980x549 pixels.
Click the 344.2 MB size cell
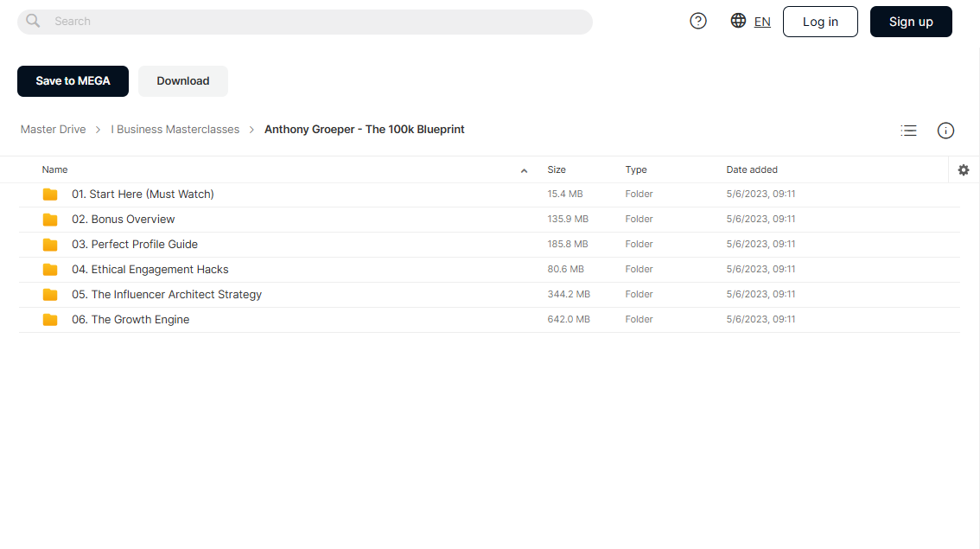(569, 295)
